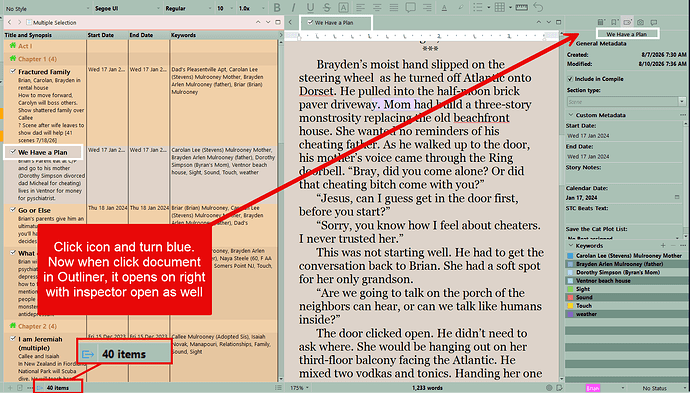Go back in the outliner editor history

pyautogui.click(x=10, y=22)
